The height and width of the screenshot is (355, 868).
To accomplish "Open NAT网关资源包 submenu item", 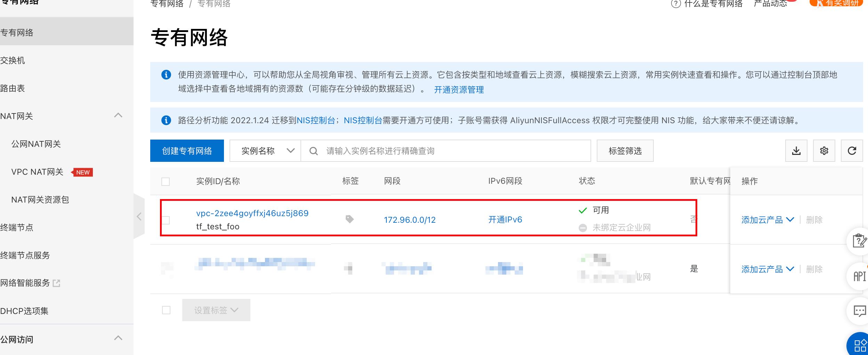I will coord(40,199).
